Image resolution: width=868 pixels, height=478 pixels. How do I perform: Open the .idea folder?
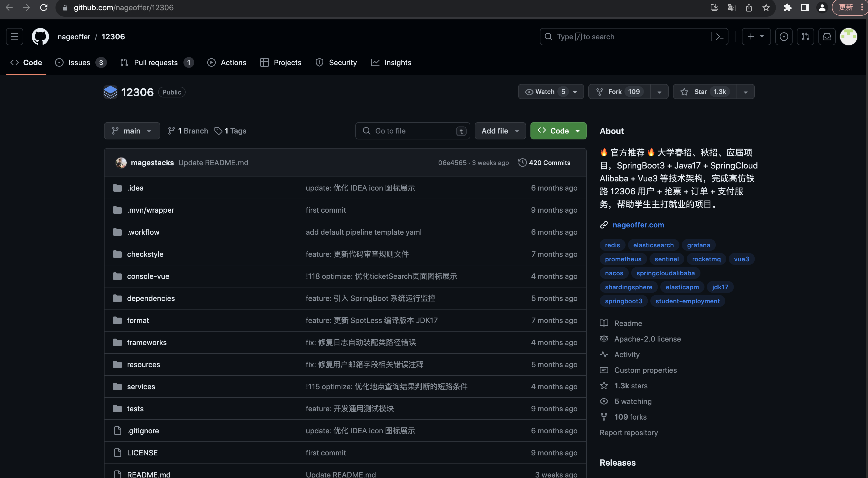click(135, 188)
